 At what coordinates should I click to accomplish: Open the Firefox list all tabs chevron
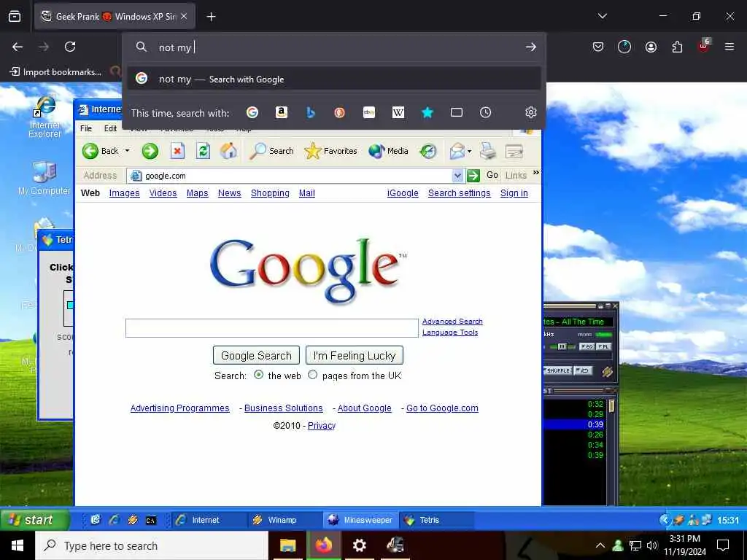[603, 16]
